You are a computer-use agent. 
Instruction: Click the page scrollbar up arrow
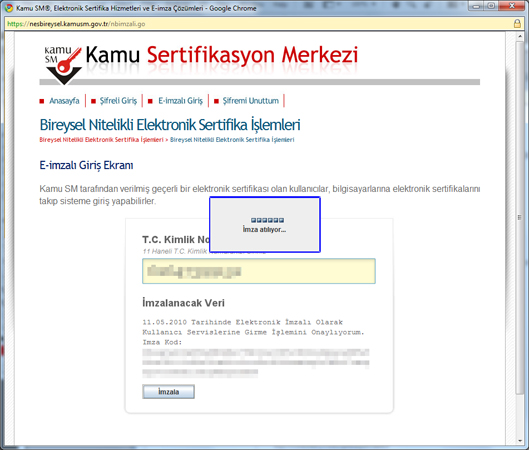pos(520,36)
